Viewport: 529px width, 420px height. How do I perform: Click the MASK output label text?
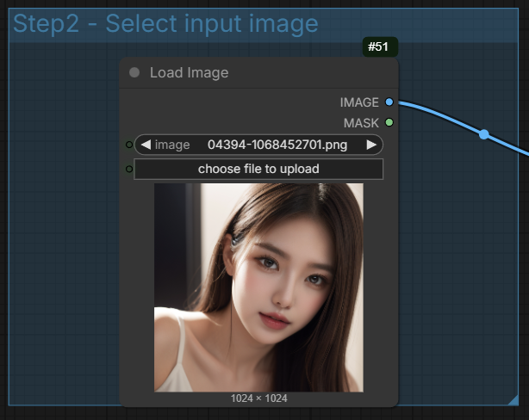361,123
